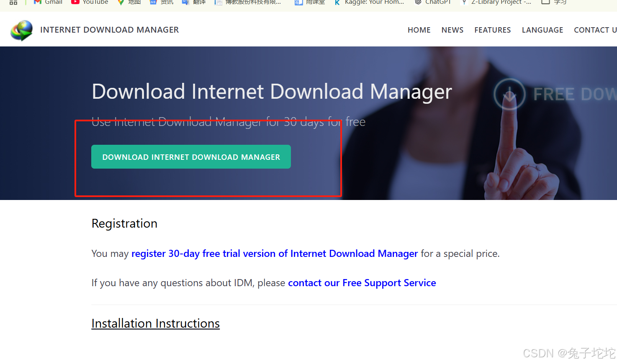Open the 雨课堂 bookmark
The image size is (617, 364).
click(310, 2)
